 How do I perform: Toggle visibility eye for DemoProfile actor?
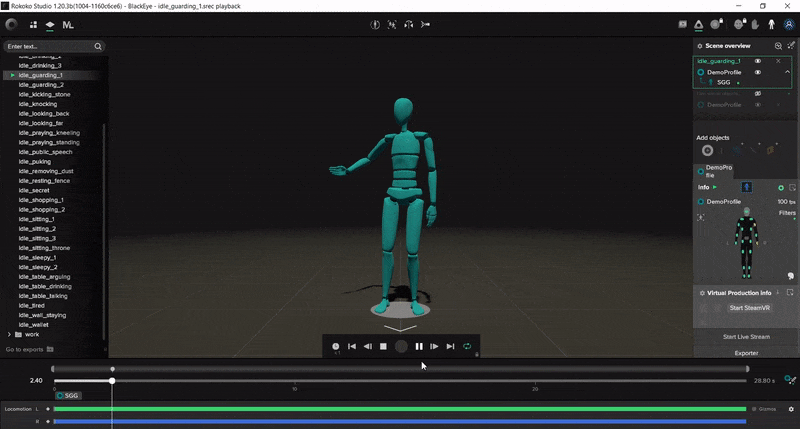(758, 72)
